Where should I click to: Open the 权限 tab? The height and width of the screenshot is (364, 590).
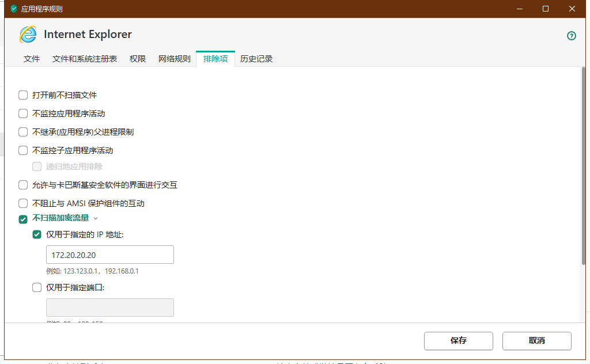138,59
